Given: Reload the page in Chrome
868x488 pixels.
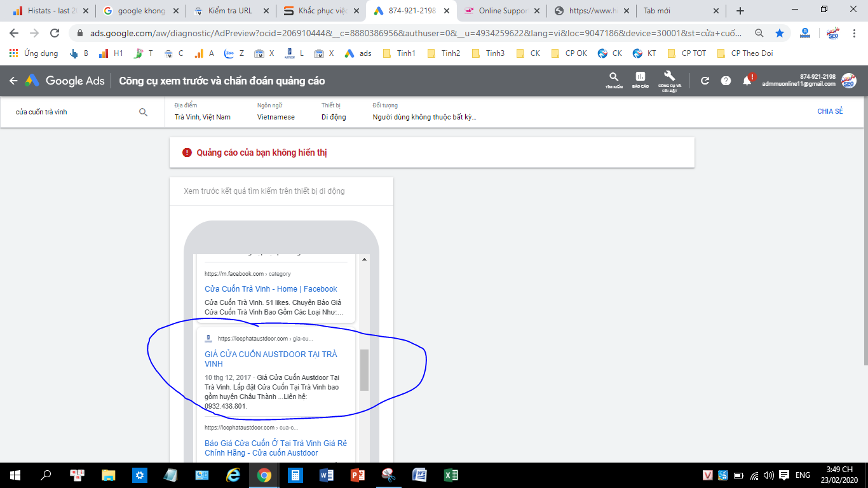Looking at the screenshot, I should coord(55,33).
